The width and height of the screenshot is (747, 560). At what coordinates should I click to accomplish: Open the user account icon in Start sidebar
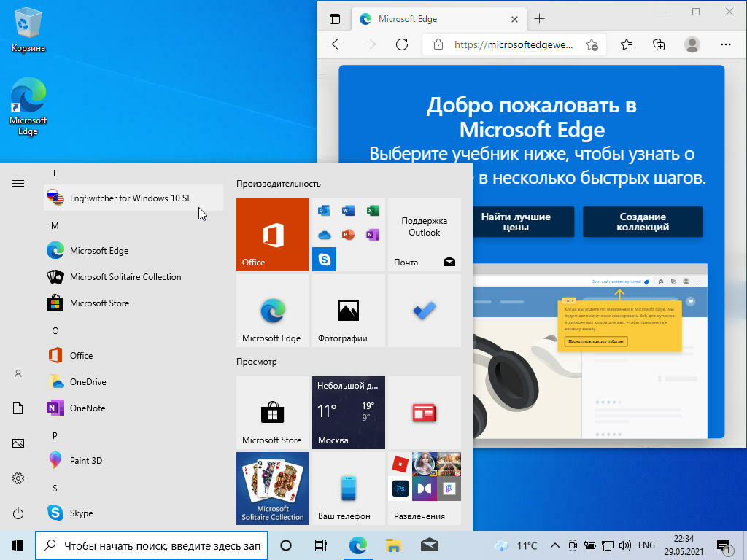18,373
